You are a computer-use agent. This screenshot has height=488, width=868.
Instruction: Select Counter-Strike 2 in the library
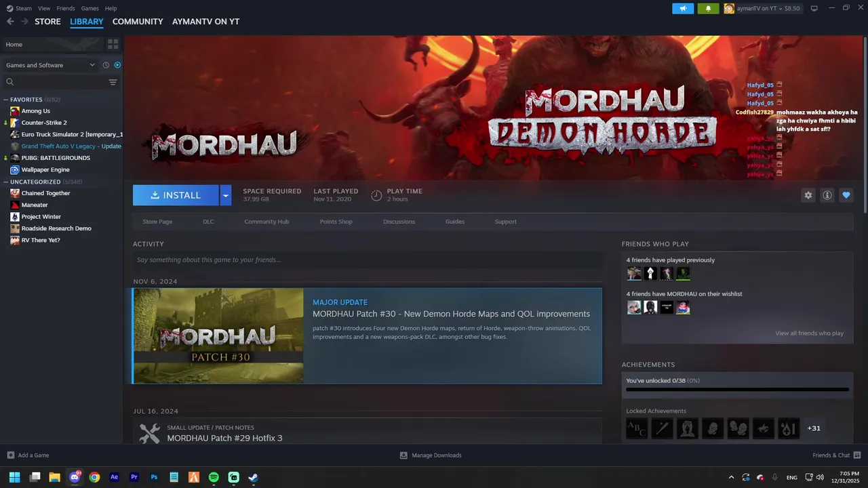(x=44, y=123)
